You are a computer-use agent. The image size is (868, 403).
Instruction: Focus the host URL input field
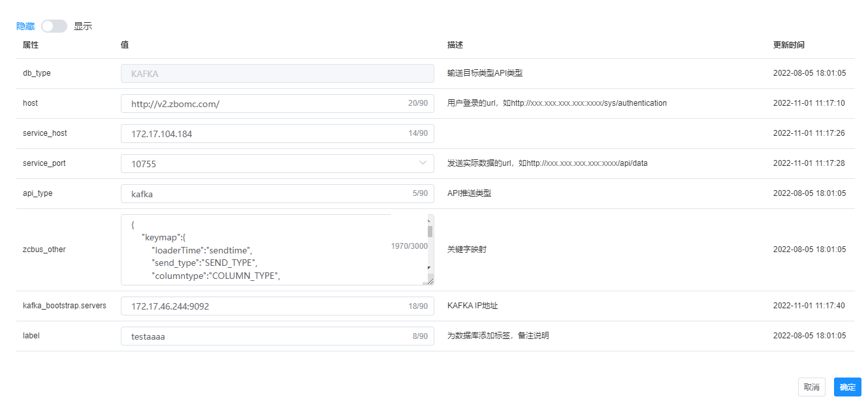point(261,104)
